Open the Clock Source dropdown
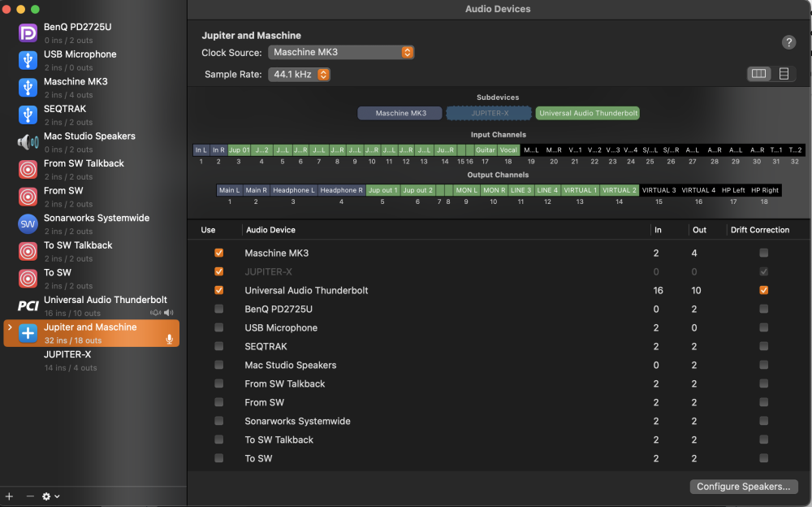The width and height of the screenshot is (812, 507). click(341, 52)
